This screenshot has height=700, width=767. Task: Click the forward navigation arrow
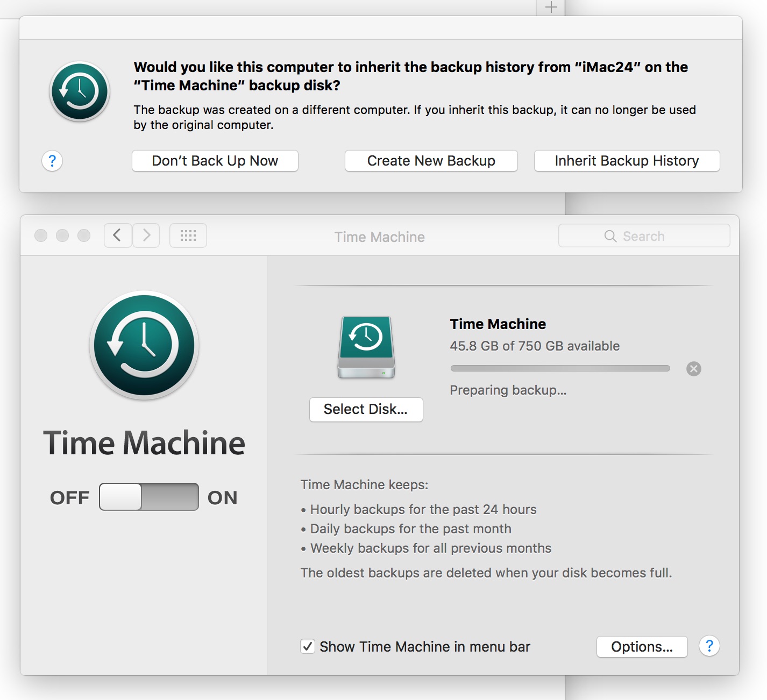[146, 235]
